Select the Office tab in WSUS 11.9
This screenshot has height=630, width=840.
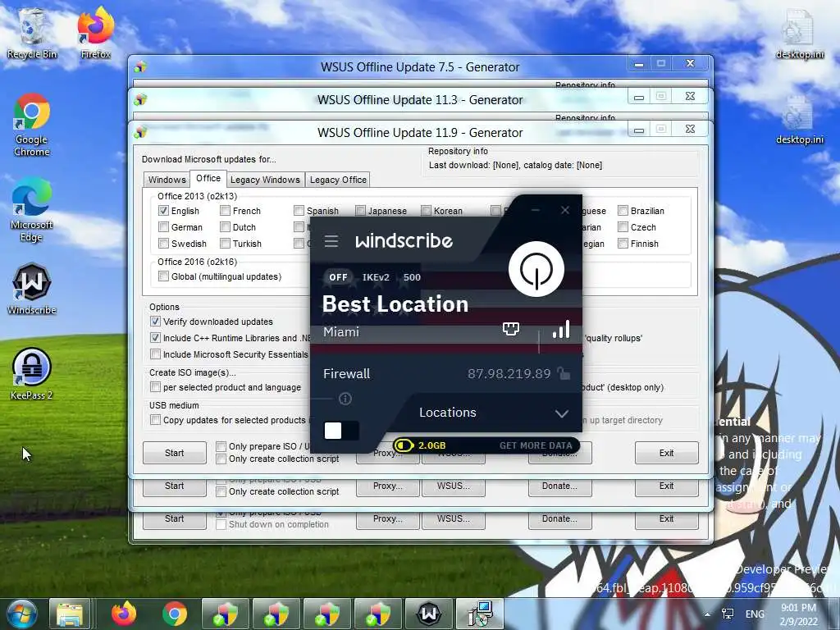(208, 178)
